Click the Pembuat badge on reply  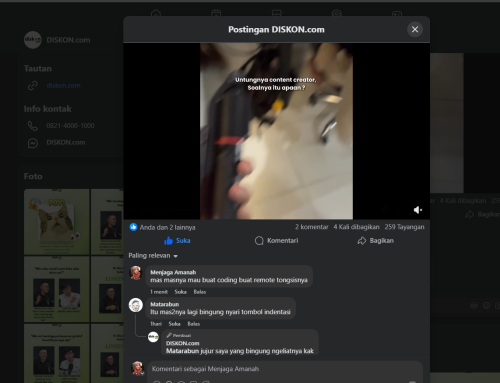point(179,335)
